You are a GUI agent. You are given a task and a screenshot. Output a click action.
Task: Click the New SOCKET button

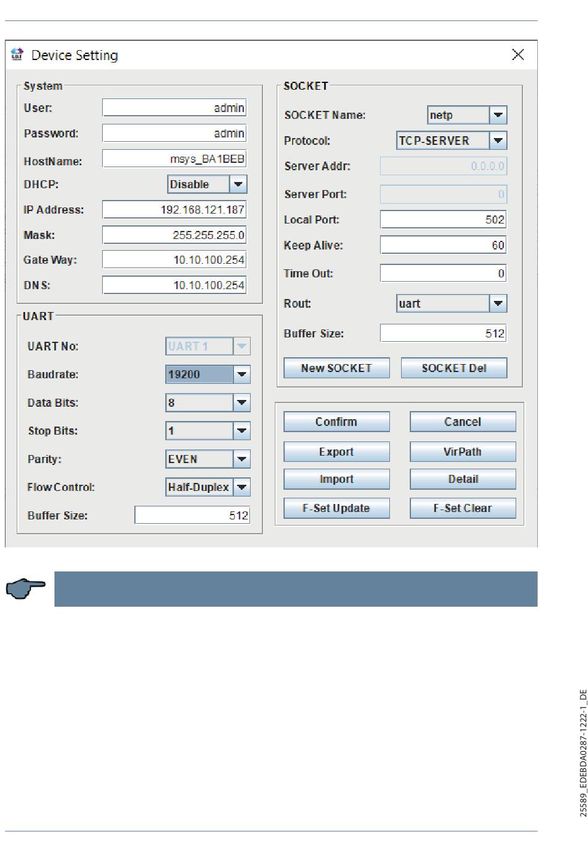pos(336,368)
